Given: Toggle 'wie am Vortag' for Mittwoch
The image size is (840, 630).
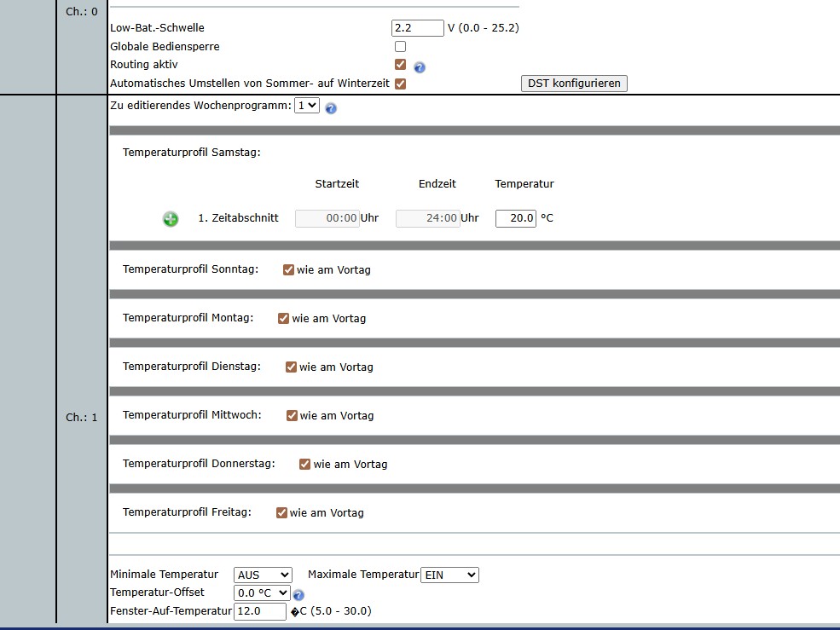Looking at the screenshot, I should (291, 415).
